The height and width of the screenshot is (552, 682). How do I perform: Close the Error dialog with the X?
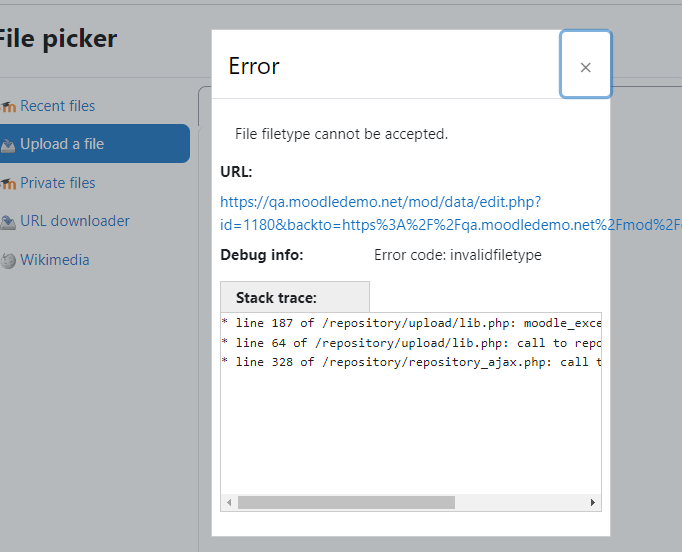pos(585,67)
